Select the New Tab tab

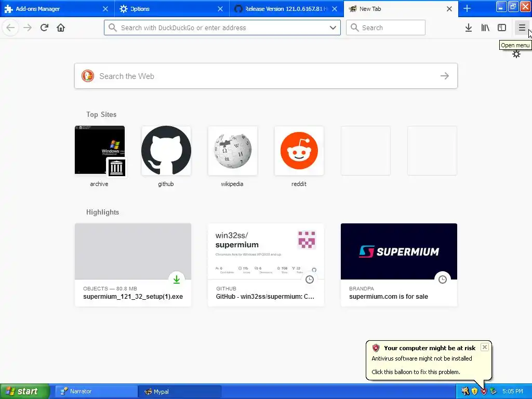(401, 9)
